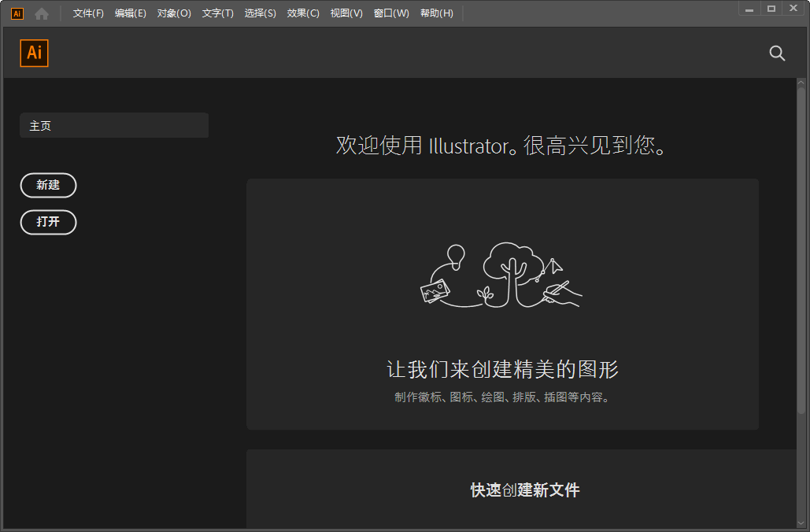Show the 视图(V) menu
Screen dimensions: 810x532
pos(346,13)
